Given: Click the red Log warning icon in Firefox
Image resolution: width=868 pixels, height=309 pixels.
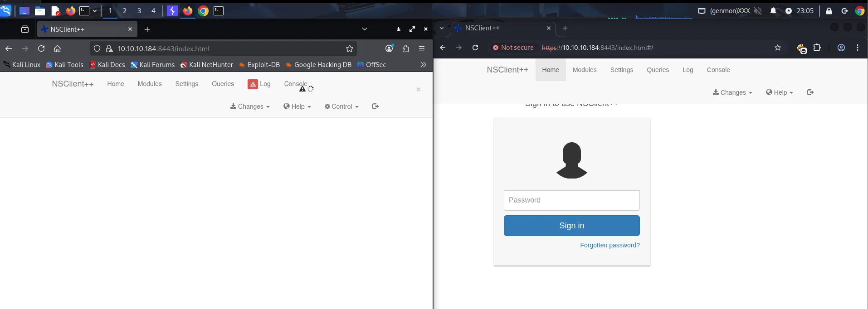Looking at the screenshot, I should coord(253,84).
